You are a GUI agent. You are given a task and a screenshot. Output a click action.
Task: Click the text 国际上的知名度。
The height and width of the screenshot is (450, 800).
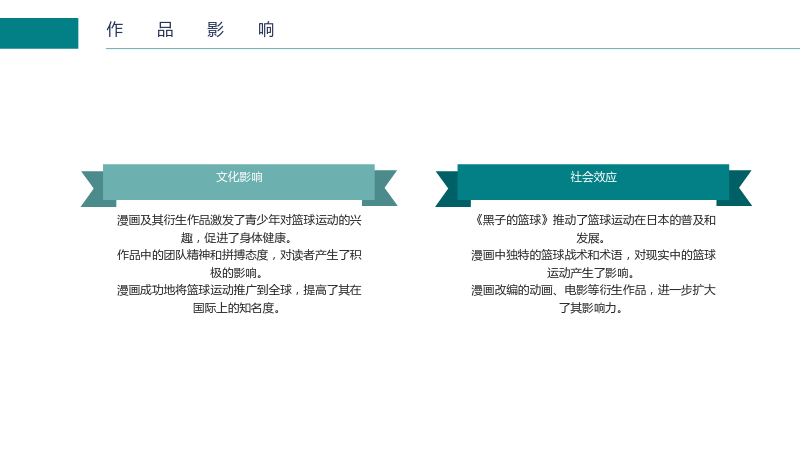(x=236, y=308)
